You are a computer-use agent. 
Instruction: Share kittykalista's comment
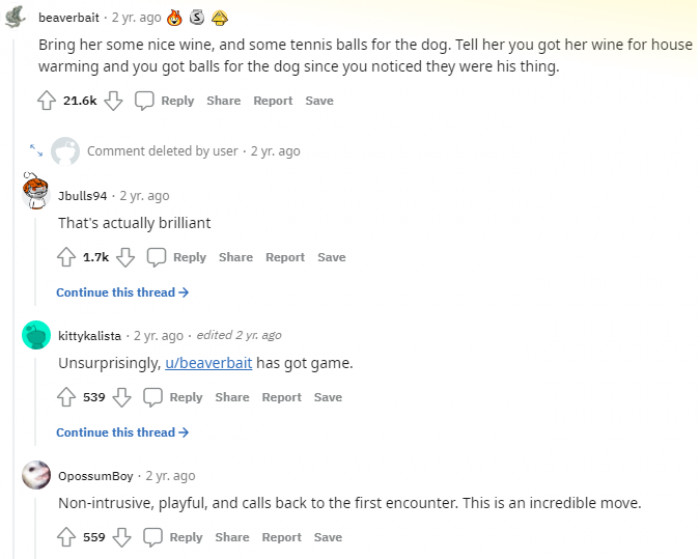coord(232,397)
